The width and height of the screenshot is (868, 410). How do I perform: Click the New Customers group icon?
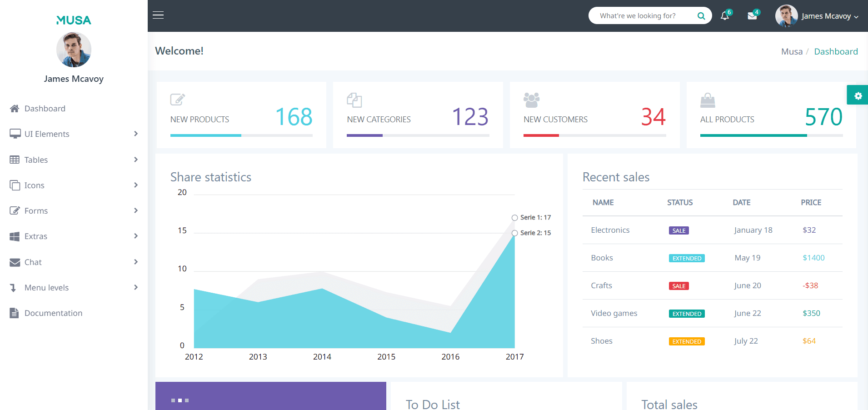(531, 100)
